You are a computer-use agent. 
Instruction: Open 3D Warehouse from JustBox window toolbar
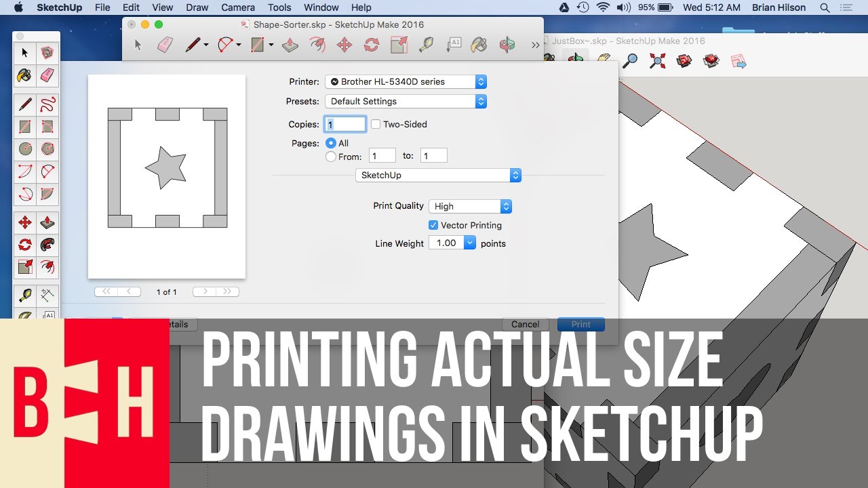pos(684,61)
